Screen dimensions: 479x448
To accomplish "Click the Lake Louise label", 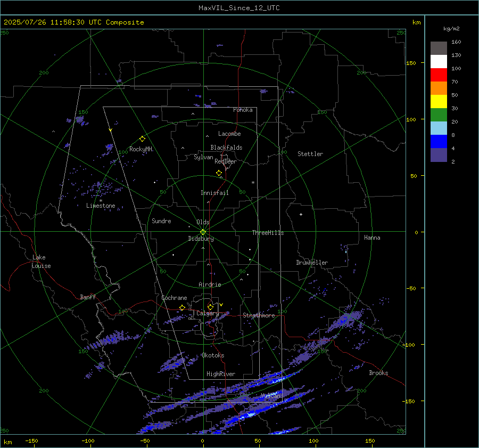I will click(41, 262).
